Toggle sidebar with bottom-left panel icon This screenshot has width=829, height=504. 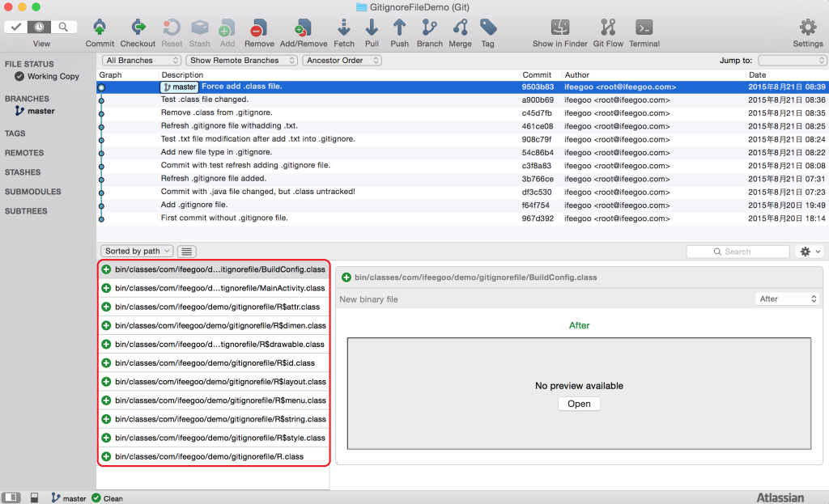tap(11, 498)
